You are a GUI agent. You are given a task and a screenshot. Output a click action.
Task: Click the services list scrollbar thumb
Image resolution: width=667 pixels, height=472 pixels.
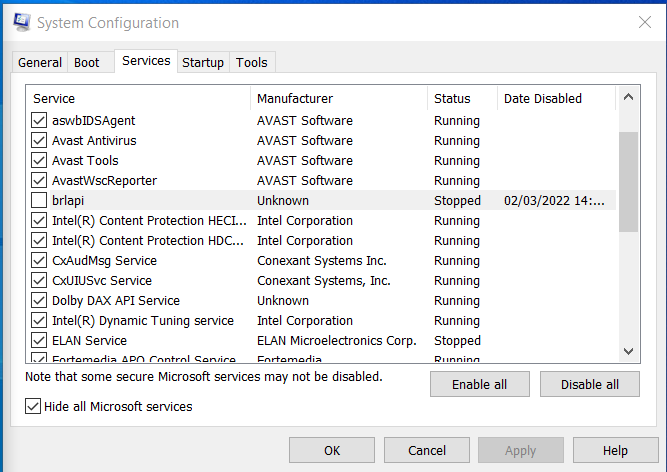coord(628,182)
